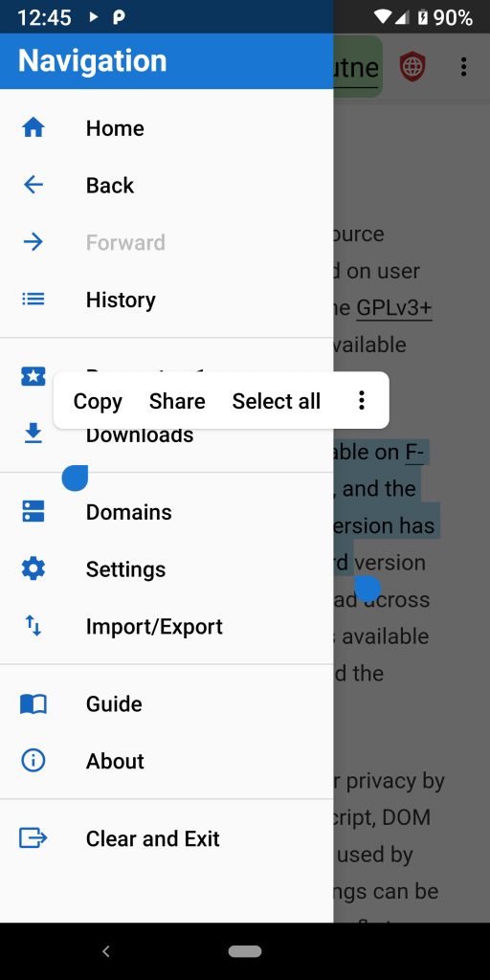Tap the Back arrow icon

[x=33, y=185]
